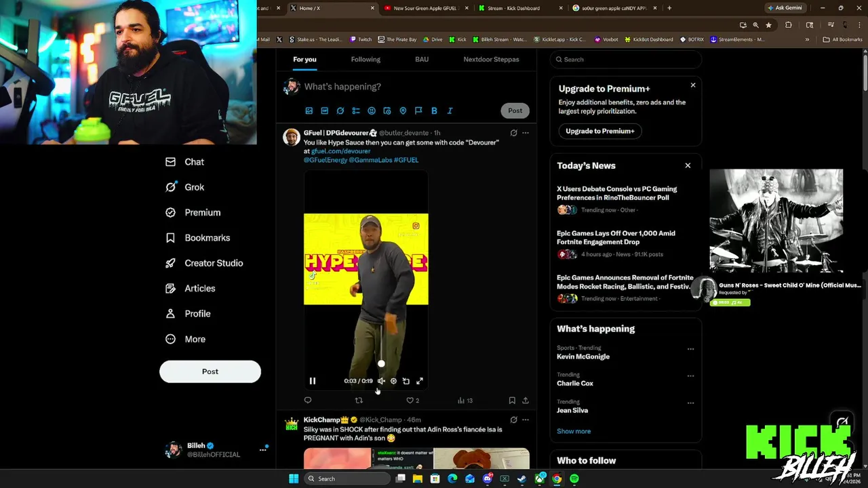Open options for Jean Silva trend
This screenshot has height=488, width=868.
pyautogui.click(x=690, y=403)
